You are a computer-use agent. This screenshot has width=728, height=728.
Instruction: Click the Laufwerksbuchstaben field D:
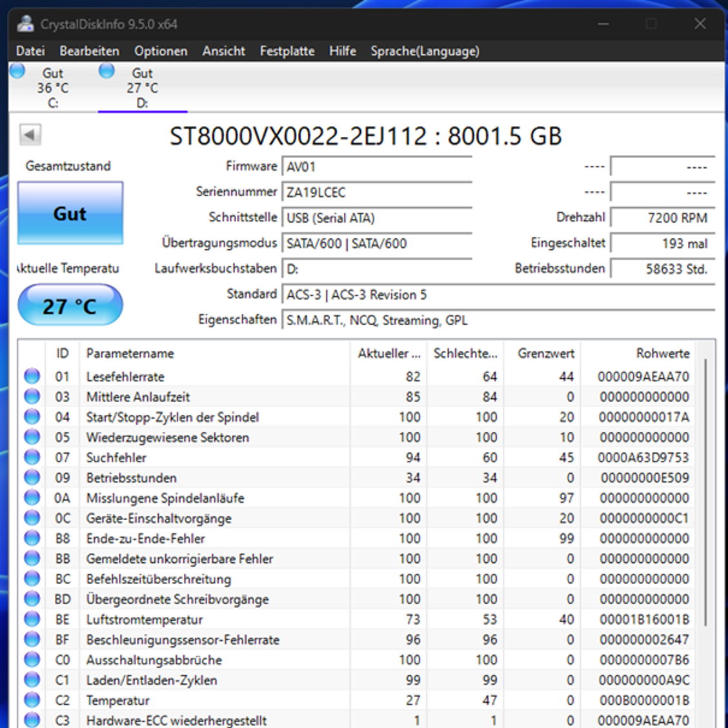coord(376,269)
